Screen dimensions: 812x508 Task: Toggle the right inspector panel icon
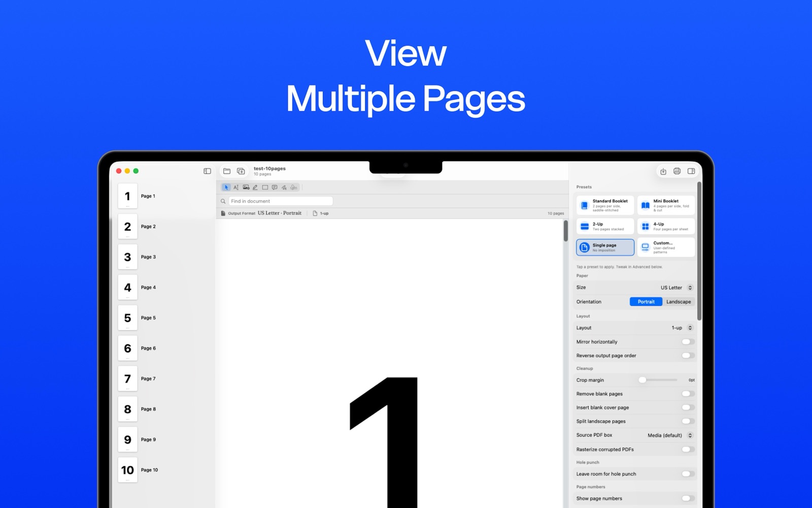tap(691, 171)
